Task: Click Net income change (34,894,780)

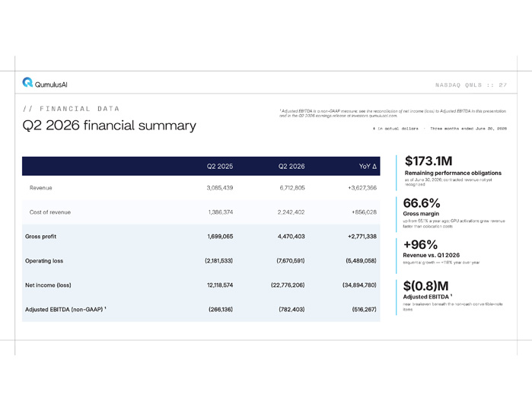Action: [x=359, y=285]
